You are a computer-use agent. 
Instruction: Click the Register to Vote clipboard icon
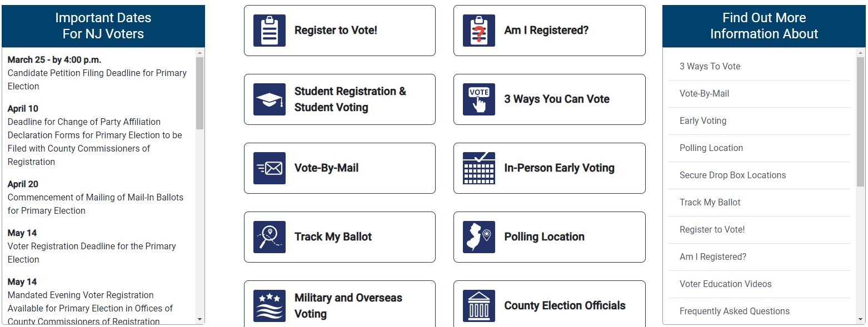click(270, 31)
